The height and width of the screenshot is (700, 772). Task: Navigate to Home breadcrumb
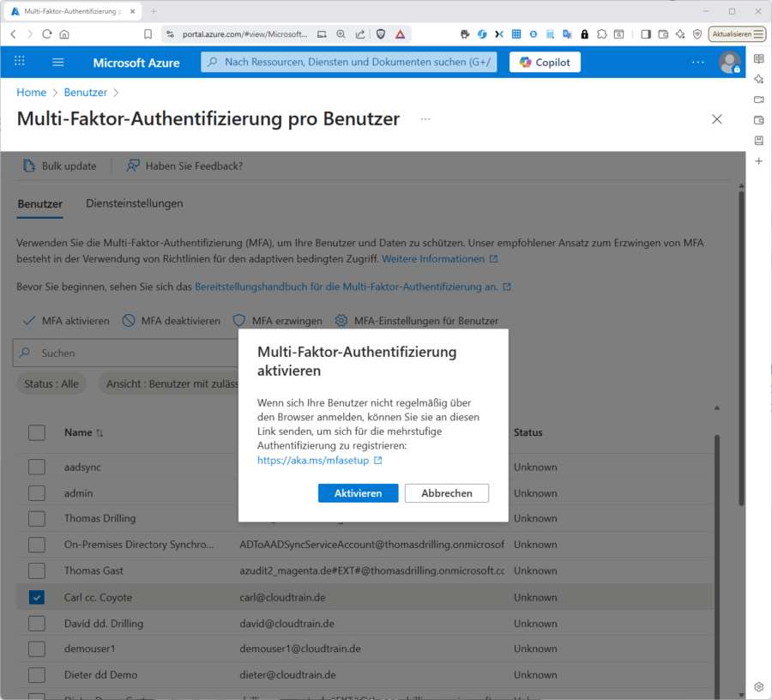[32, 93]
